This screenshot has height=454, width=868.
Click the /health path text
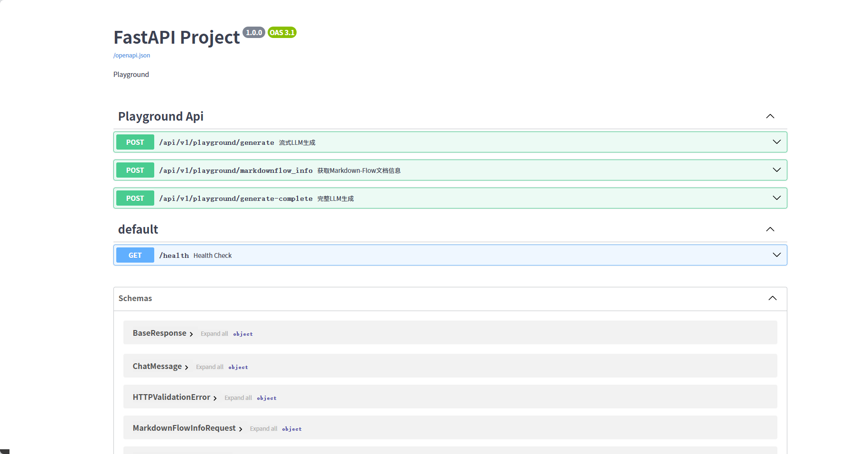point(174,255)
